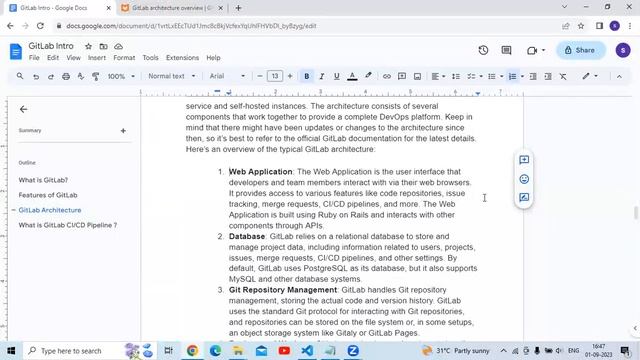This screenshot has height=360, width=640.
Task: Move document with folder icon
Action: [x=103, y=47]
